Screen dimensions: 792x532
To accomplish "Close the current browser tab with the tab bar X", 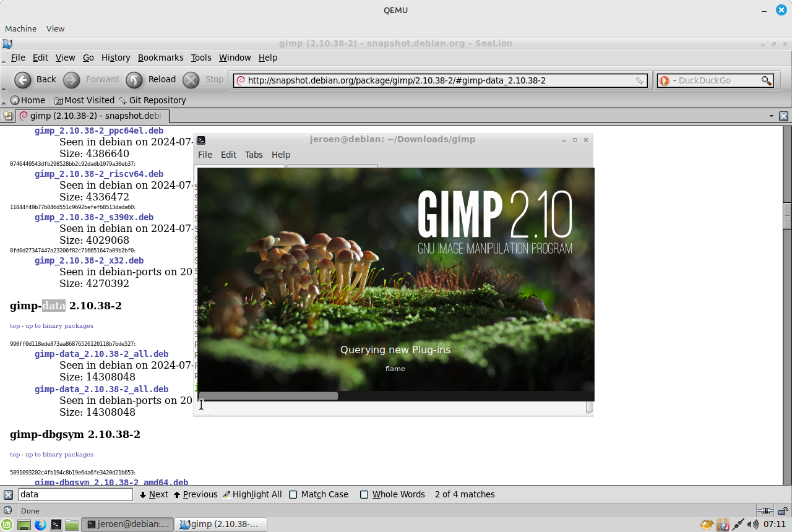I will pyautogui.click(x=783, y=116).
